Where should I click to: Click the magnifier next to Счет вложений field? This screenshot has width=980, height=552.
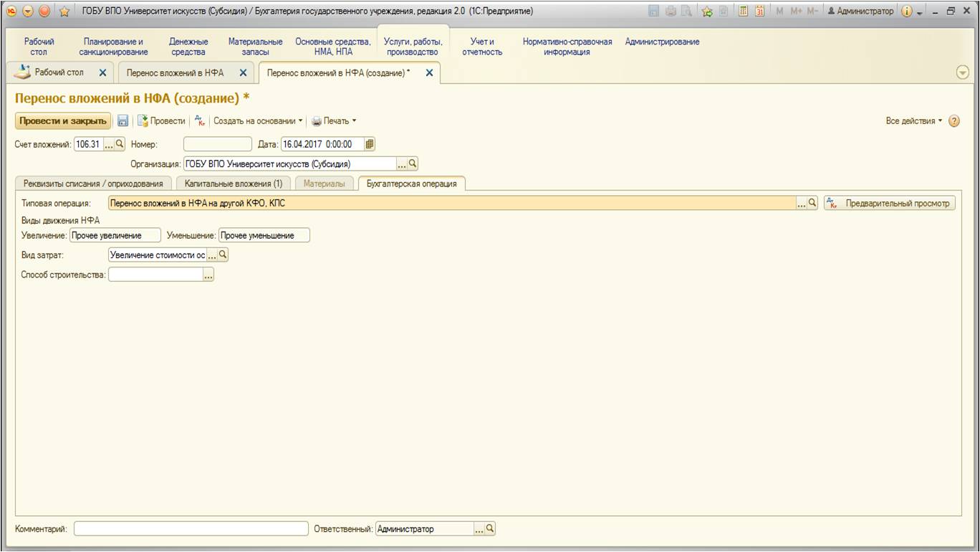click(x=120, y=144)
